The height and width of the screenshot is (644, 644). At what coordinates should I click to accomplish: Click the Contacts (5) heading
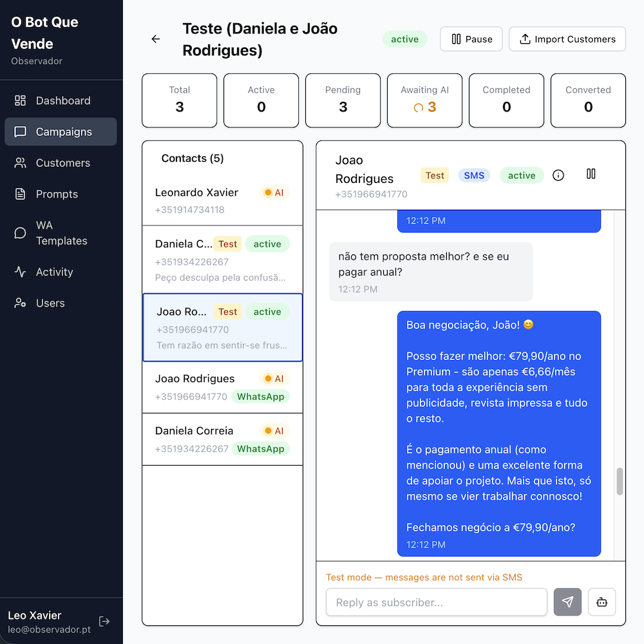pyautogui.click(x=193, y=158)
